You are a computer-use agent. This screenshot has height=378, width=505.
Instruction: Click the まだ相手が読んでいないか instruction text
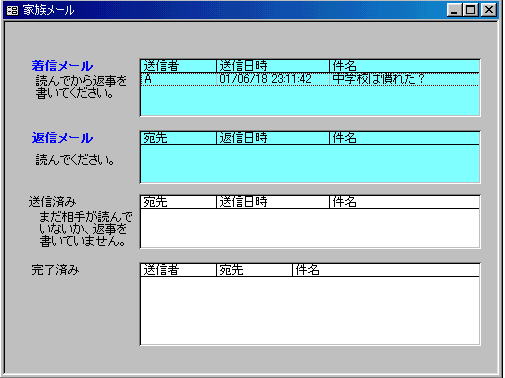(x=86, y=229)
